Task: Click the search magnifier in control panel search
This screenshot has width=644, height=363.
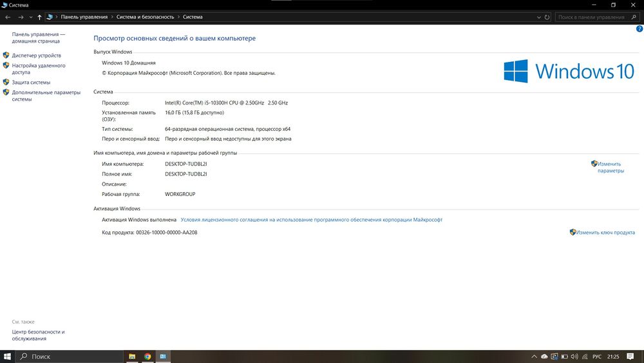Action: [634, 17]
